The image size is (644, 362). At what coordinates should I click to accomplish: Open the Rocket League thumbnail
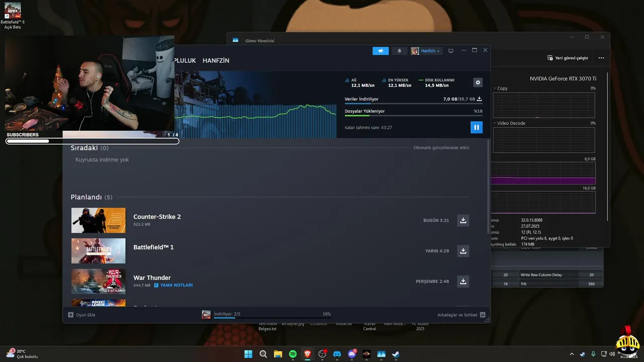pyautogui.click(x=98, y=303)
